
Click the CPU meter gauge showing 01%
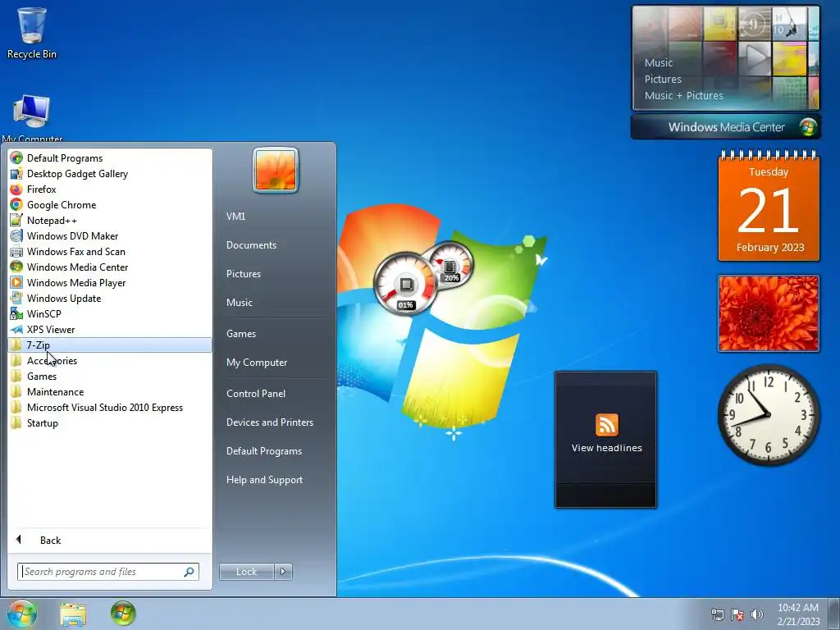click(405, 284)
